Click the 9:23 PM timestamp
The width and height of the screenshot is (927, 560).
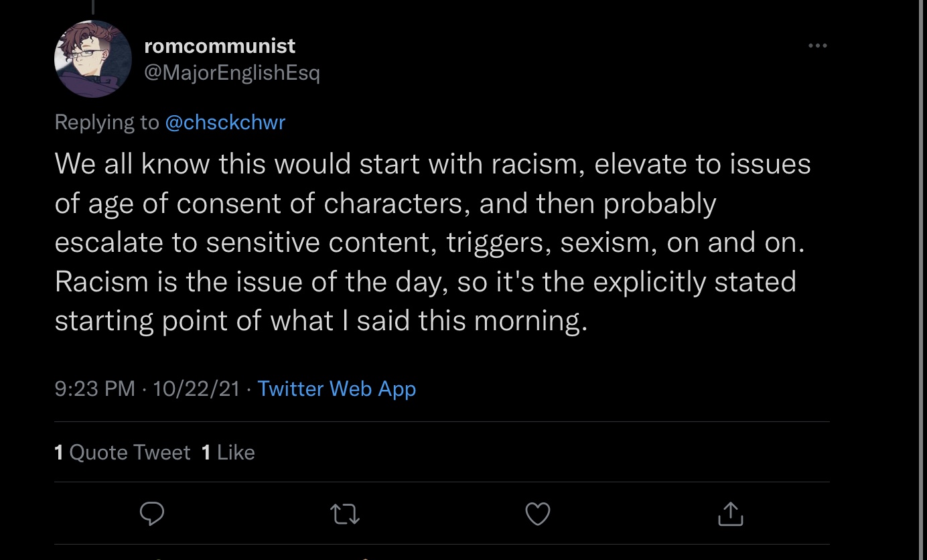pos(94,389)
